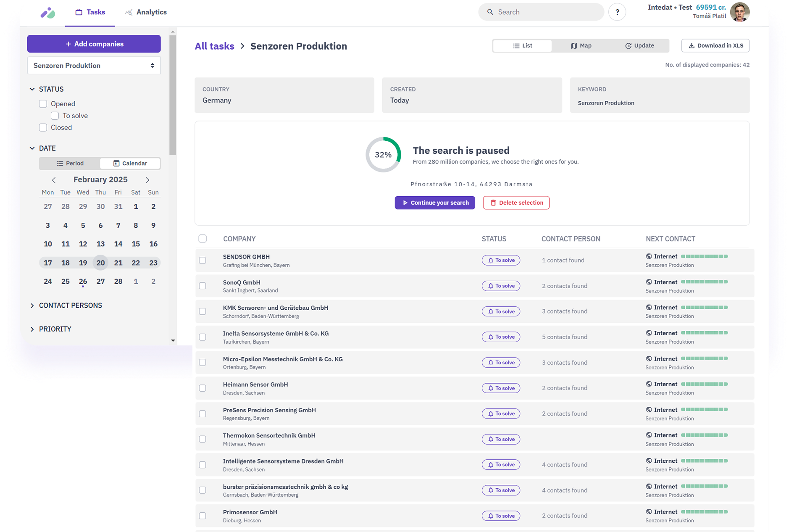Screen dimensions: 789x532
Task: Select the SENDSOR GMBH row checkbox
Action: pyautogui.click(x=203, y=261)
